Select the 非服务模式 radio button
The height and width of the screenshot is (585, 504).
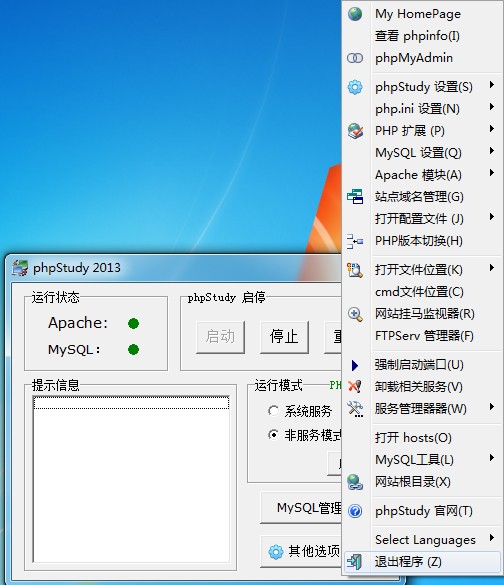tap(273, 435)
